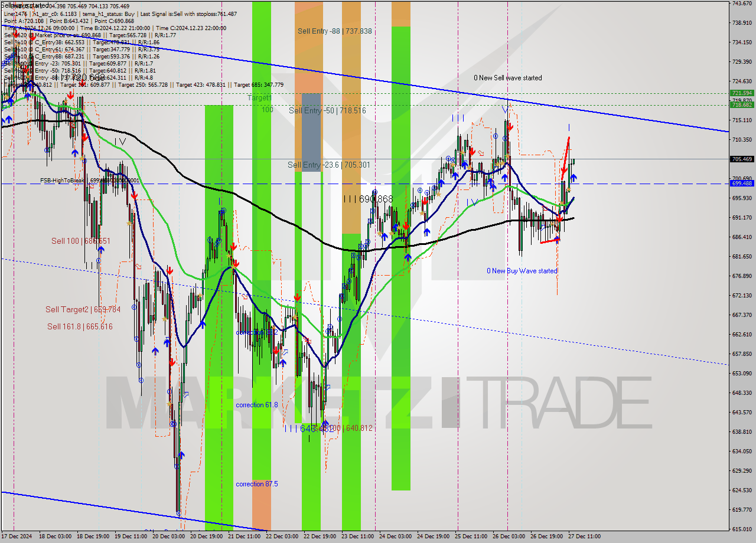Select the 'Sell 100 | 686.651' level label
The image size is (756, 543).
pyautogui.click(x=81, y=241)
